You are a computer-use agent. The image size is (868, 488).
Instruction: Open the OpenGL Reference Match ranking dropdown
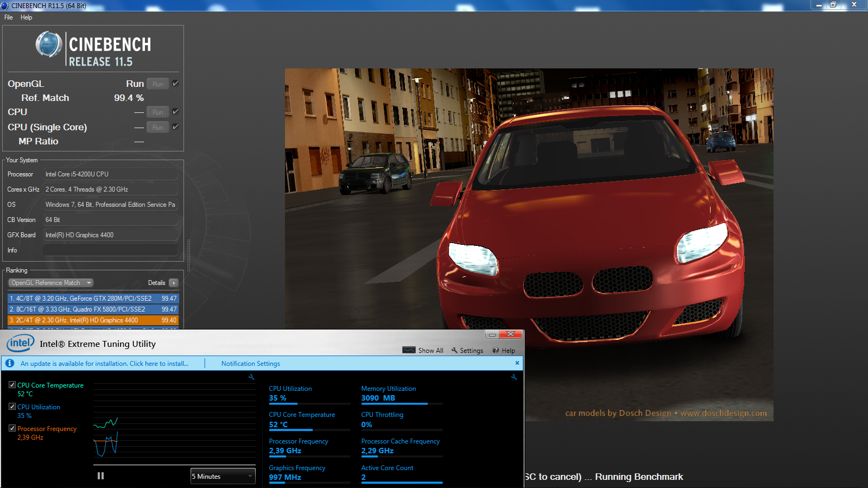point(51,283)
